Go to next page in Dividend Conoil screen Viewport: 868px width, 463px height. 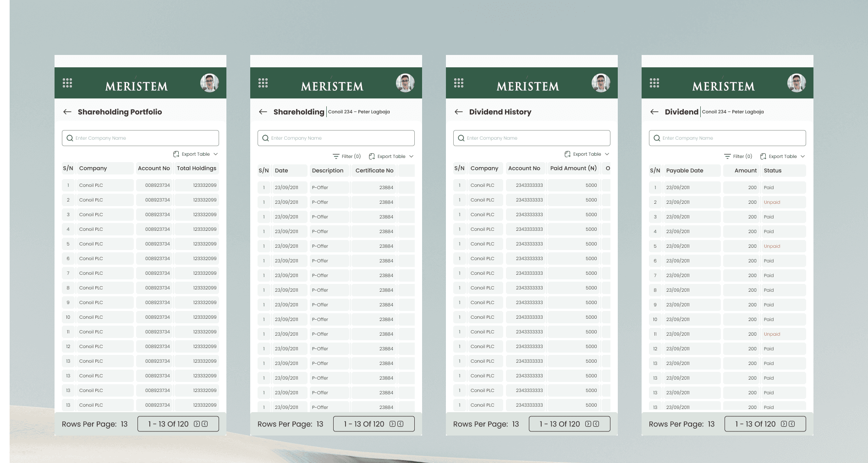point(784,424)
